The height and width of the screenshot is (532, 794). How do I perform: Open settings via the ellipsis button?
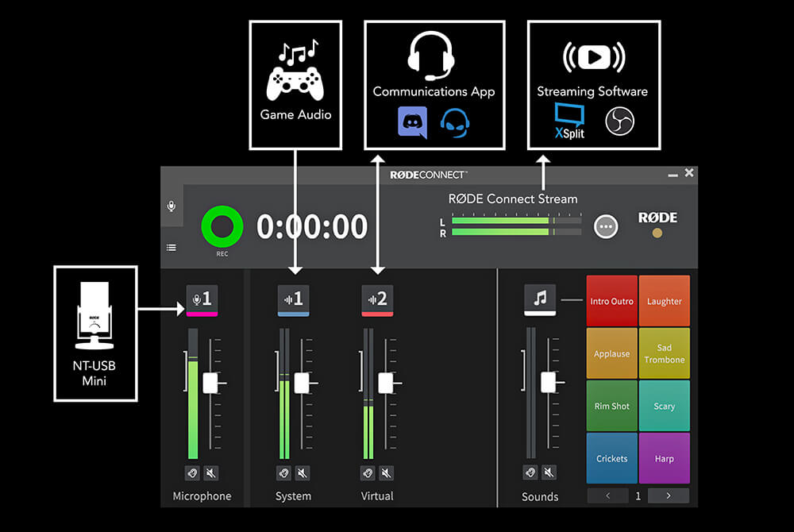(x=605, y=226)
